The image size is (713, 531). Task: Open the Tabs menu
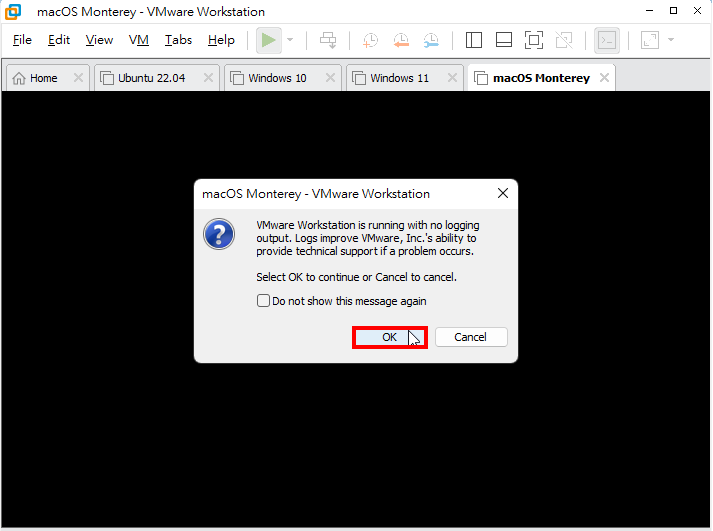(178, 40)
